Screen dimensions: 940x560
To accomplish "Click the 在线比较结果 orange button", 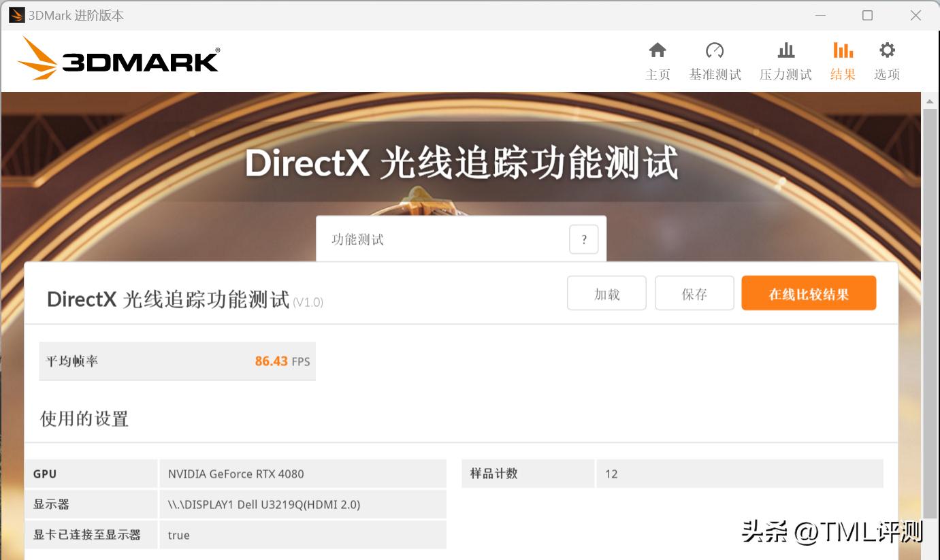I will [x=809, y=293].
